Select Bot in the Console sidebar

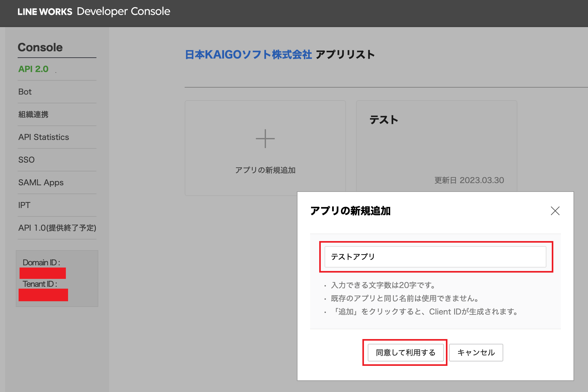[25, 92]
